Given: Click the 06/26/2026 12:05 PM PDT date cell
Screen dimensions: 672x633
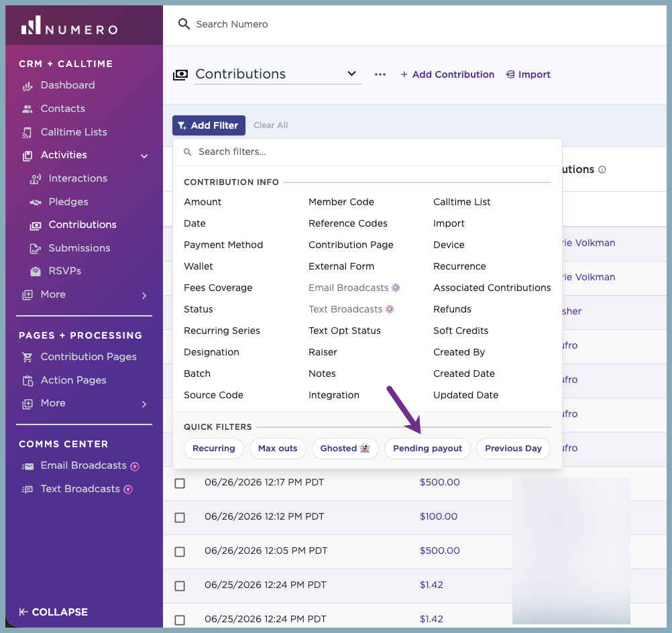Looking at the screenshot, I should pyautogui.click(x=266, y=551).
